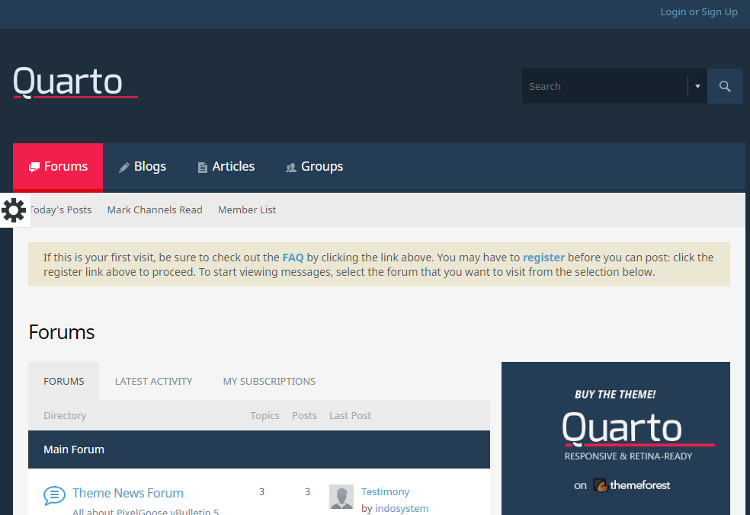
Task: Switch to the Latest Activity tab
Action: pyautogui.click(x=153, y=381)
